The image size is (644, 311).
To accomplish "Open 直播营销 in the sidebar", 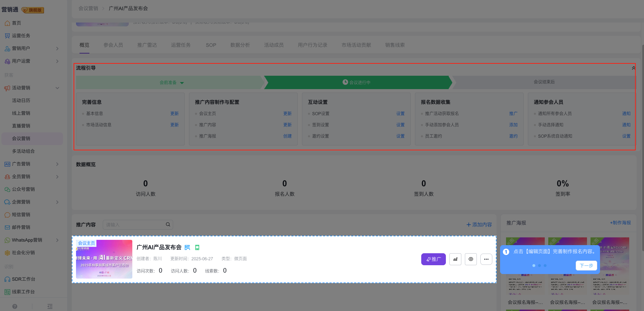I will 21,126.
